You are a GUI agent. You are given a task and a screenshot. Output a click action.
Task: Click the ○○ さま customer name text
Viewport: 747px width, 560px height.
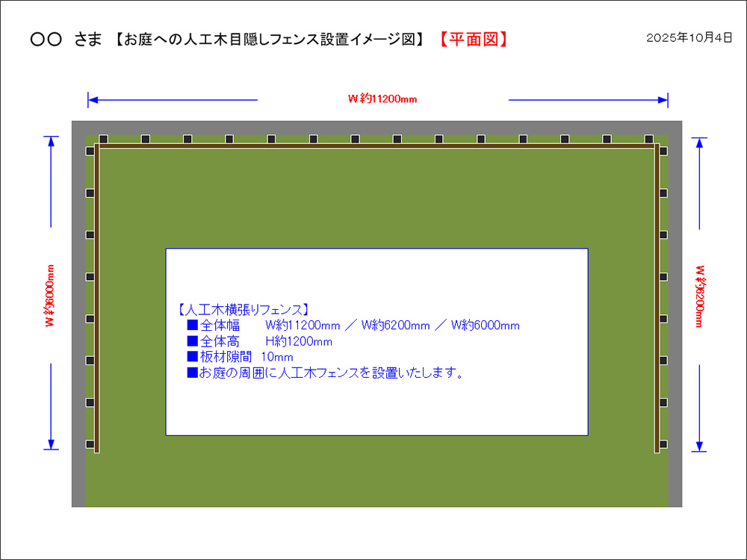click(x=66, y=40)
